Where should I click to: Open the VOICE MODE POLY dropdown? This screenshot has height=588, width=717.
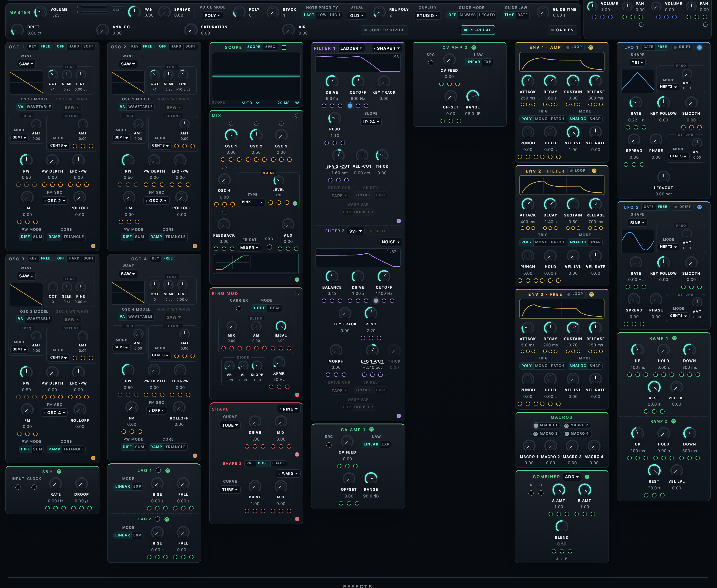[212, 16]
